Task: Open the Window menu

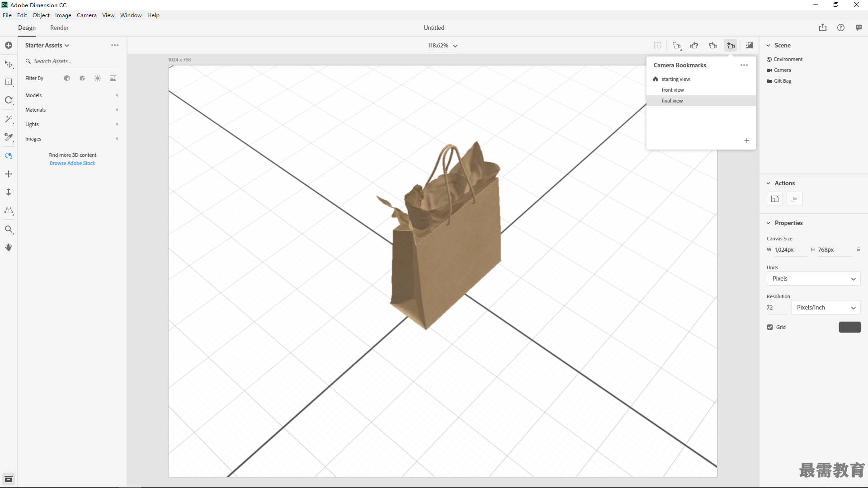Action: point(131,15)
